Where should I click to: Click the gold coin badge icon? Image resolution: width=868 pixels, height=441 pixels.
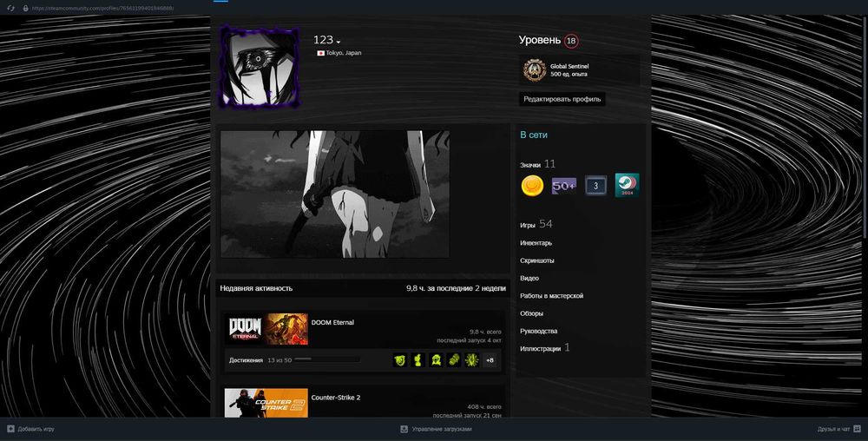[x=532, y=186]
